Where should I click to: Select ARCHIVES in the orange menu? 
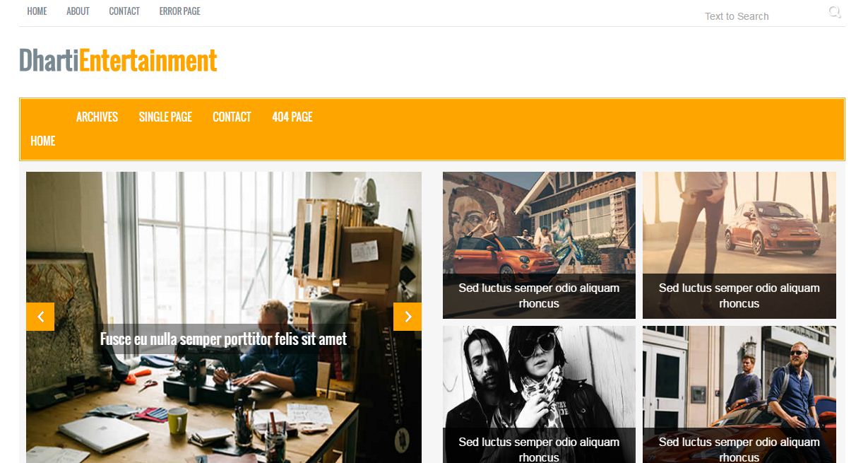[x=97, y=117]
